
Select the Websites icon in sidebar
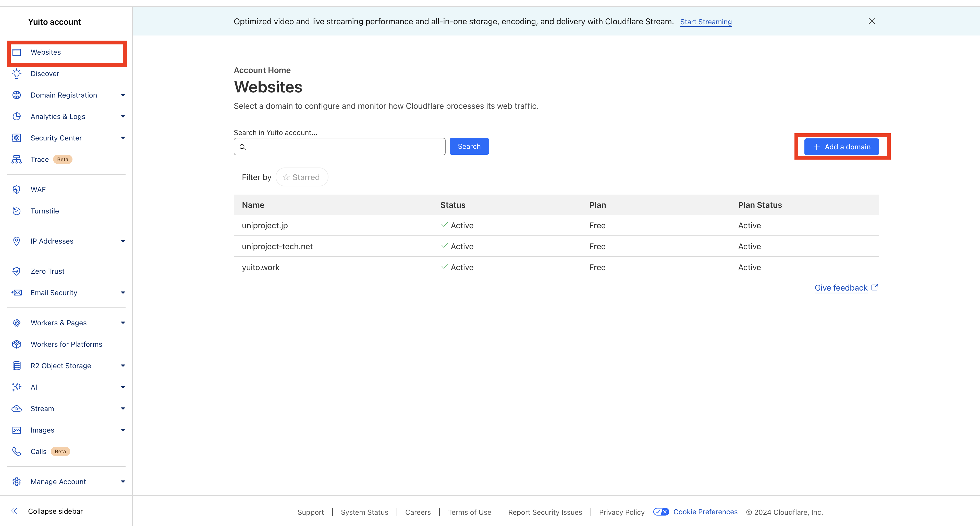tap(17, 52)
